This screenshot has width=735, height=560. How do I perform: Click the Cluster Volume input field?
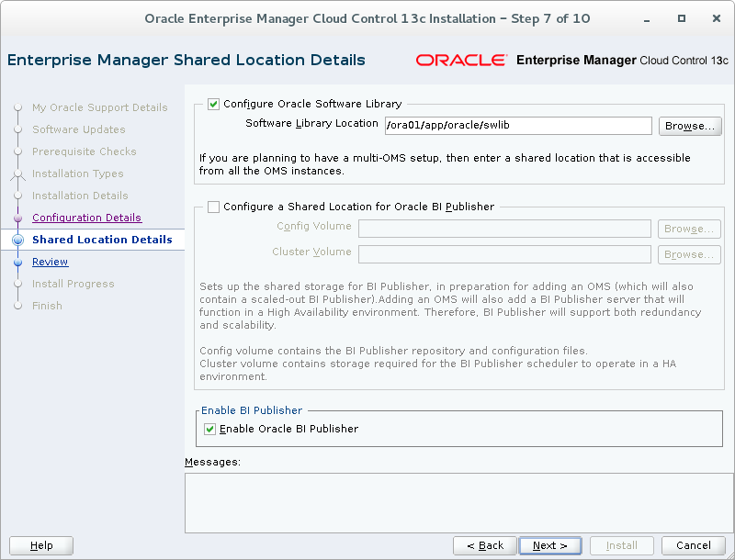pos(504,254)
